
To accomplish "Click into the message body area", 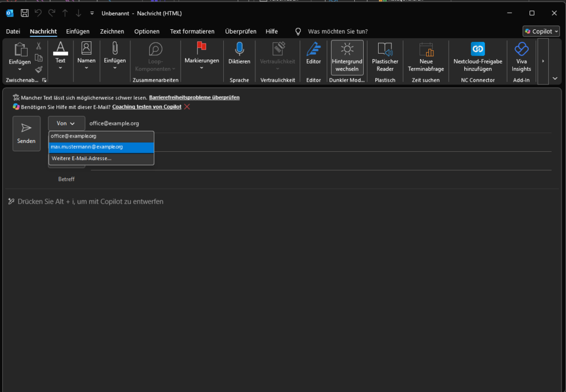I will 282,290.
